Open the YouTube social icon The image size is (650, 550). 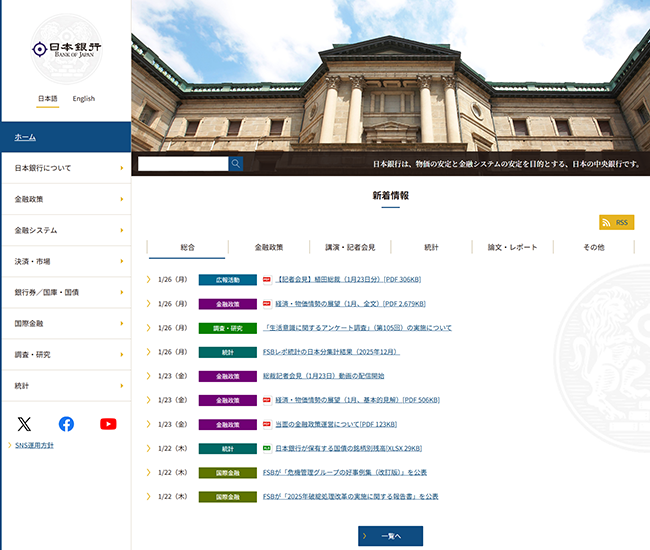[108, 424]
